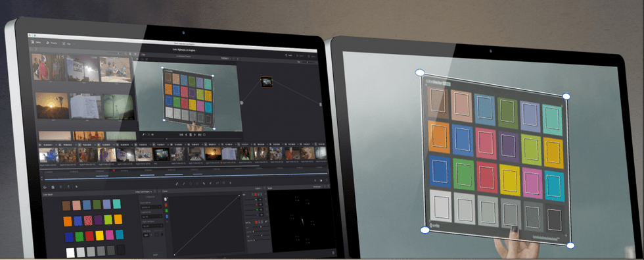Stop viewer playback
644x260 pixels.
pos(191,135)
